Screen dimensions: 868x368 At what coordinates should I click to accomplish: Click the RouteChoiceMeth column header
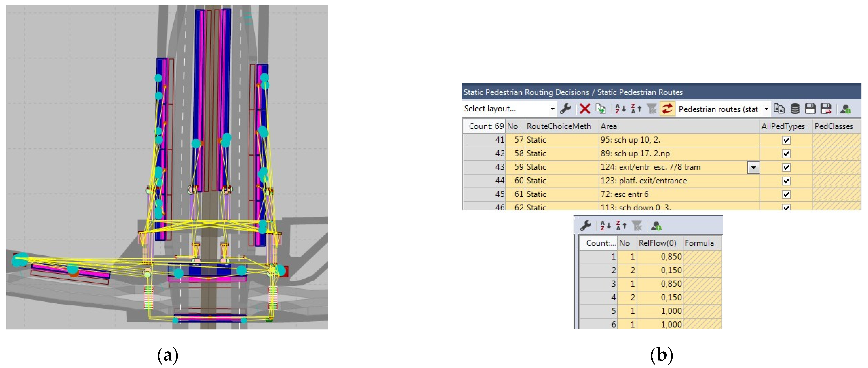558,126
